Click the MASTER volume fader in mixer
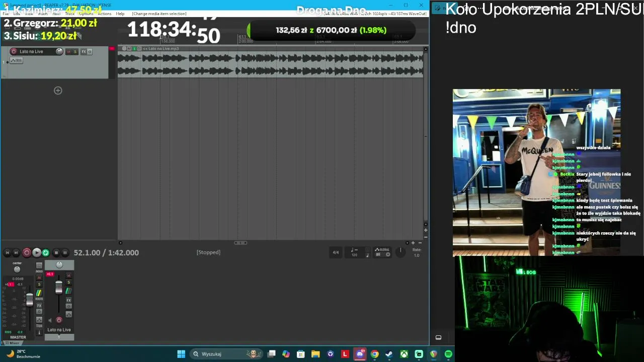The image size is (644, 362). click(30, 300)
